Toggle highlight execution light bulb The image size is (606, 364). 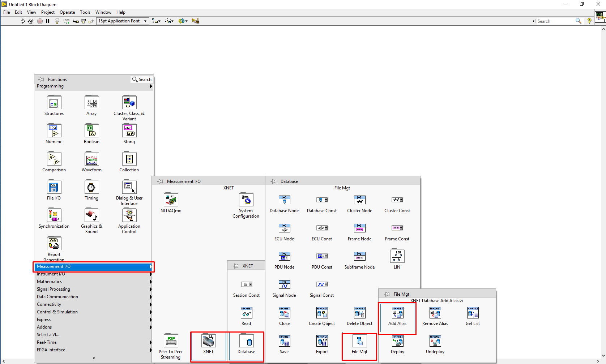point(57,21)
